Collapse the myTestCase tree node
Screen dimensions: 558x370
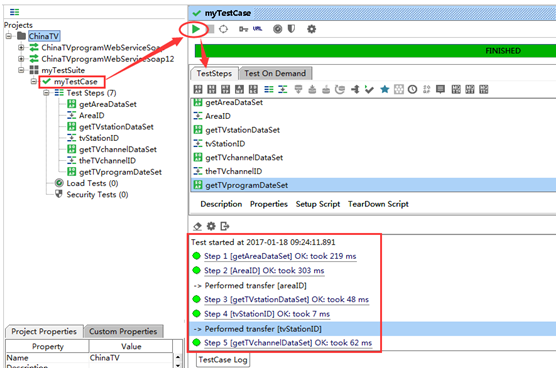(x=33, y=81)
